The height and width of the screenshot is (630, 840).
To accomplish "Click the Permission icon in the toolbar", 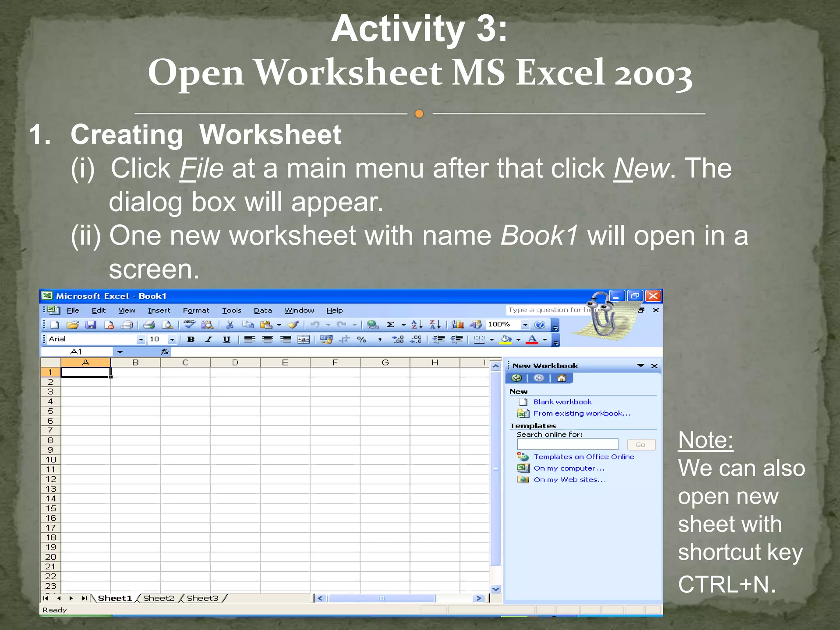I will pos(109,325).
